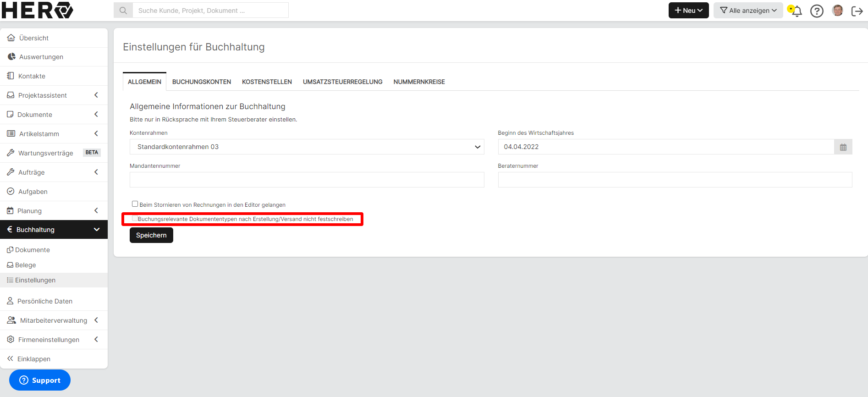
Task: Click the Buchhaltung euro icon
Action: click(x=10, y=229)
